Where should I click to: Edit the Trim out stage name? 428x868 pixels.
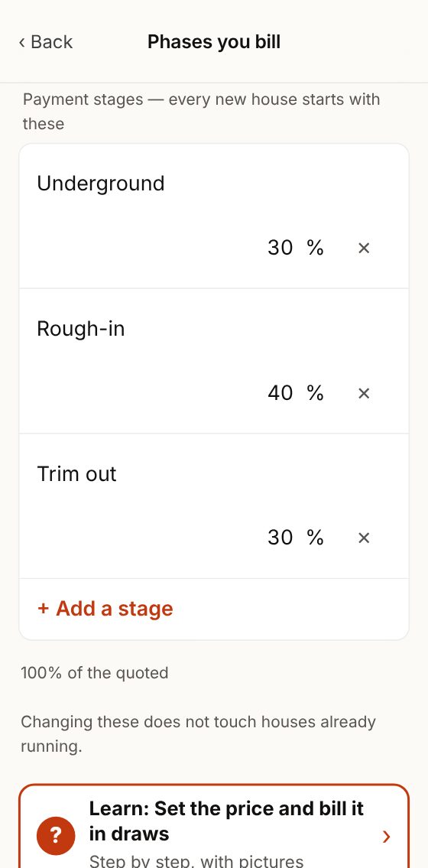(x=214, y=474)
